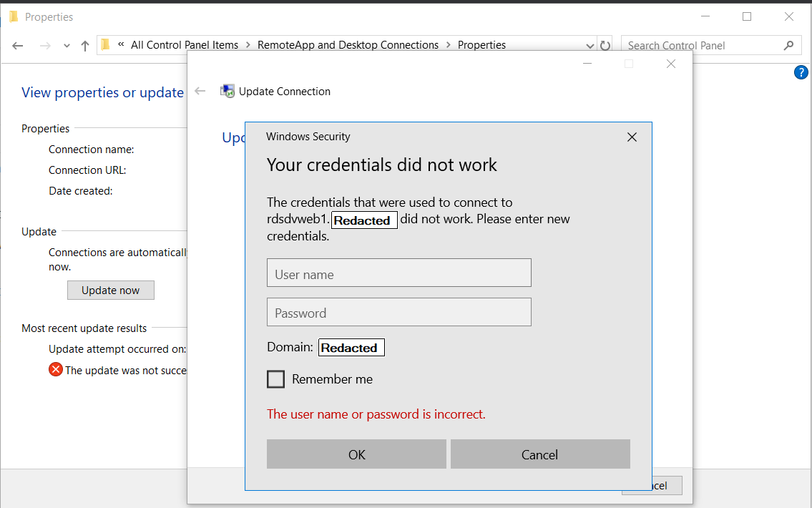
Task: Open Help via the blue question mark
Action: pos(801,72)
